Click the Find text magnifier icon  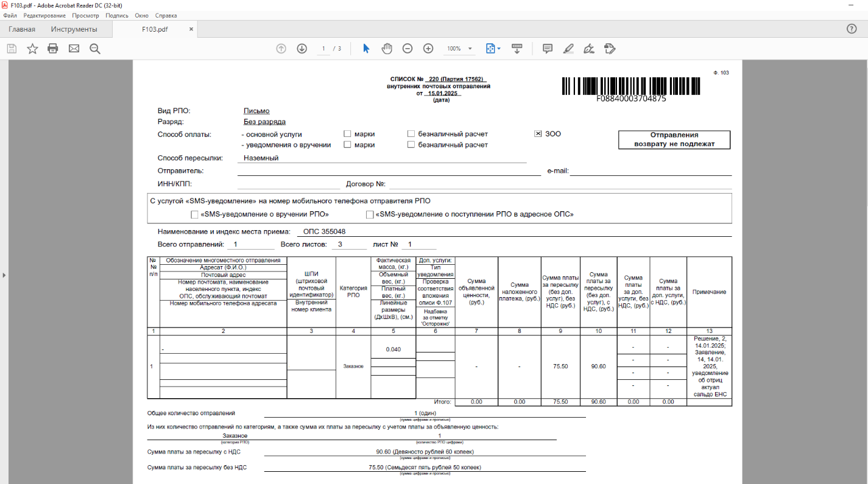[x=94, y=49]
